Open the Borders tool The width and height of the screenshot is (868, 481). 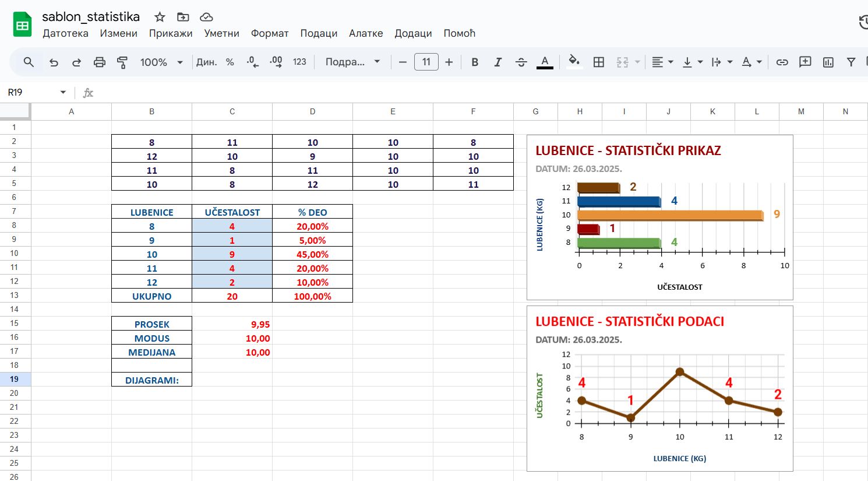pos(598,62)
